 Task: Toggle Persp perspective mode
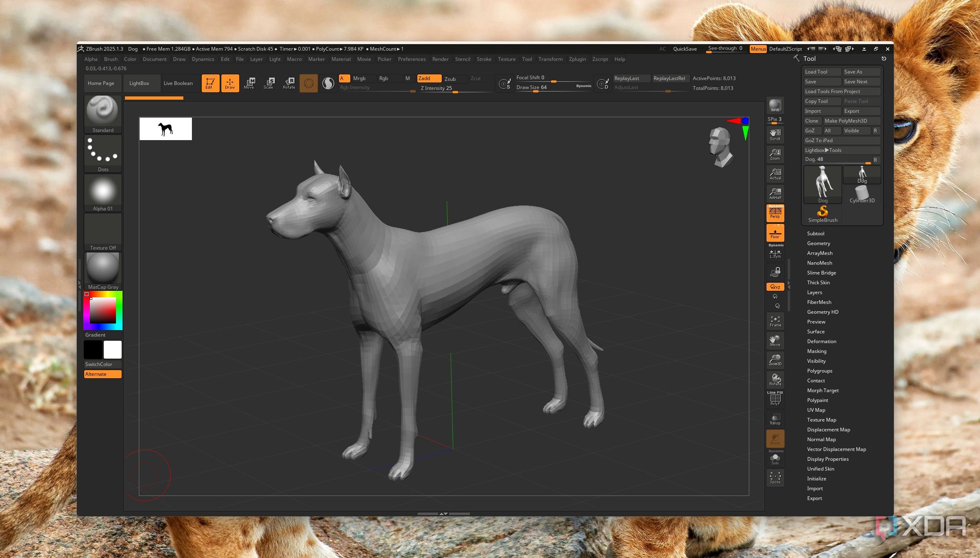tap(775, 213)
